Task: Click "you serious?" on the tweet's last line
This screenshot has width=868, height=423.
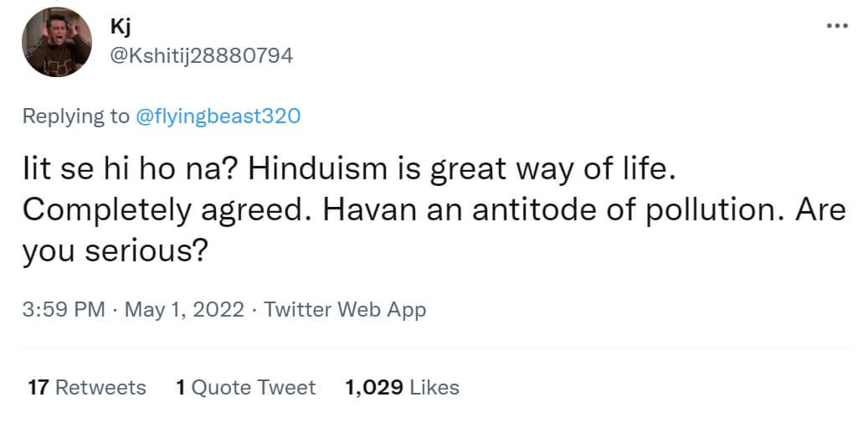Action: 115,249
